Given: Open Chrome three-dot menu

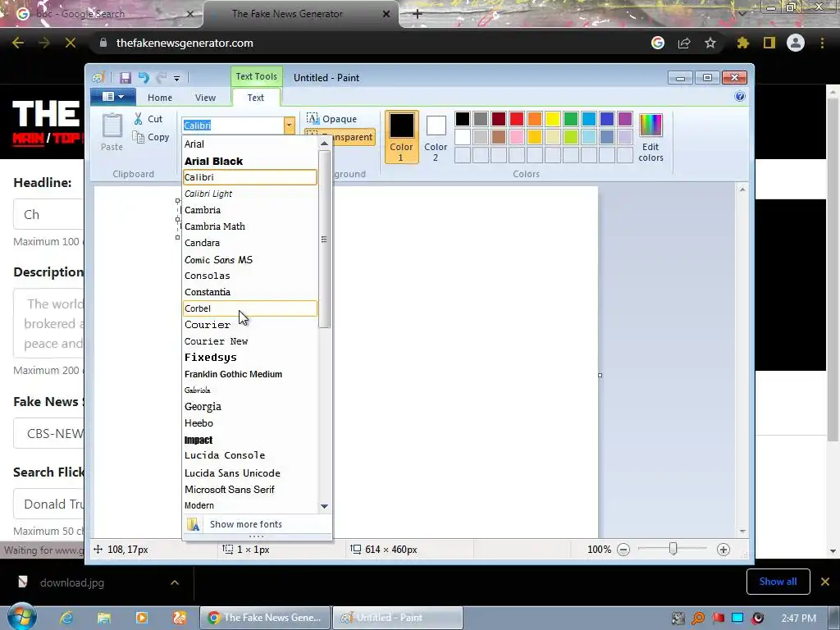Looking at the screenshot, I should (x=822, y=43).
